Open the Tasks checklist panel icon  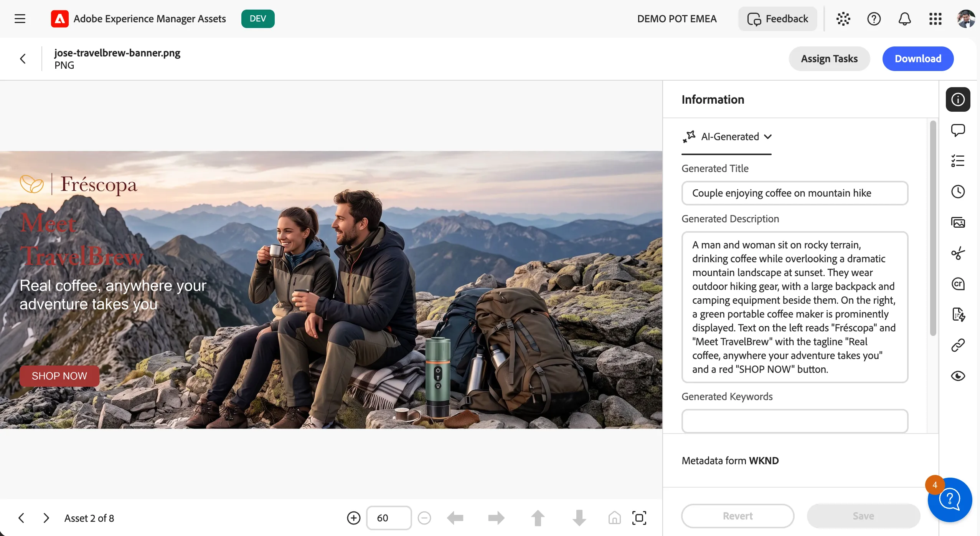[x=958, y=161]
